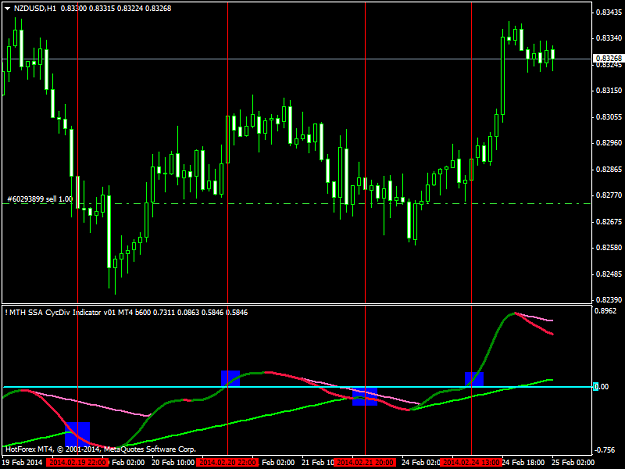Select the current price label 0.83268
This screenshot has height=469, width=625.
609,58
